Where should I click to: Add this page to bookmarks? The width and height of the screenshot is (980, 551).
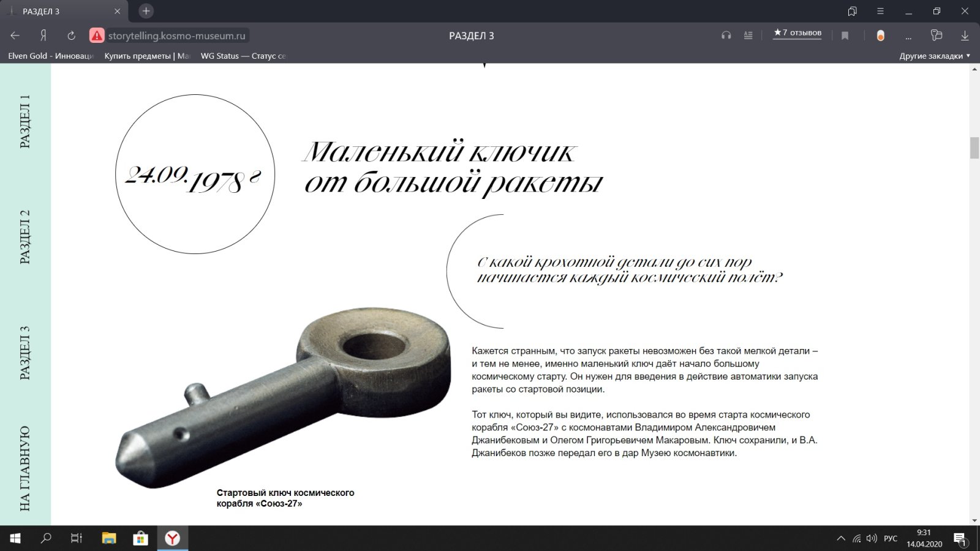click(x=845, y=36)
